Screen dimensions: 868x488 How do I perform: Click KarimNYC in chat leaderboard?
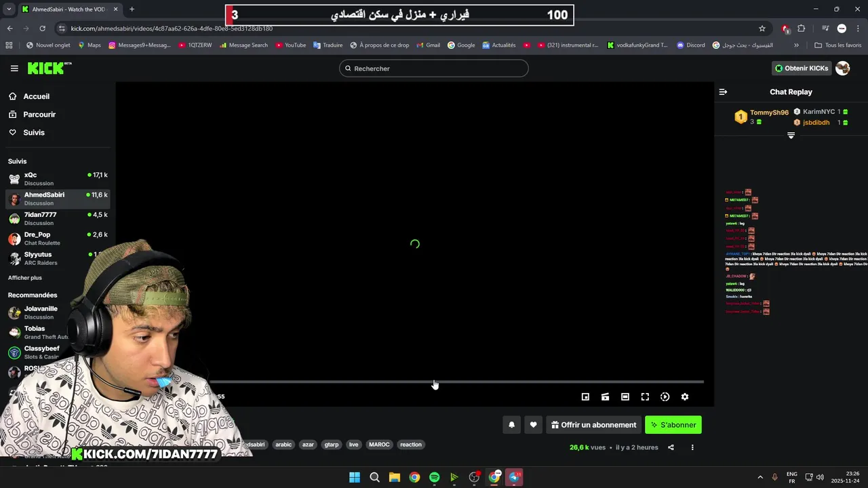click(x=818, y=112)
